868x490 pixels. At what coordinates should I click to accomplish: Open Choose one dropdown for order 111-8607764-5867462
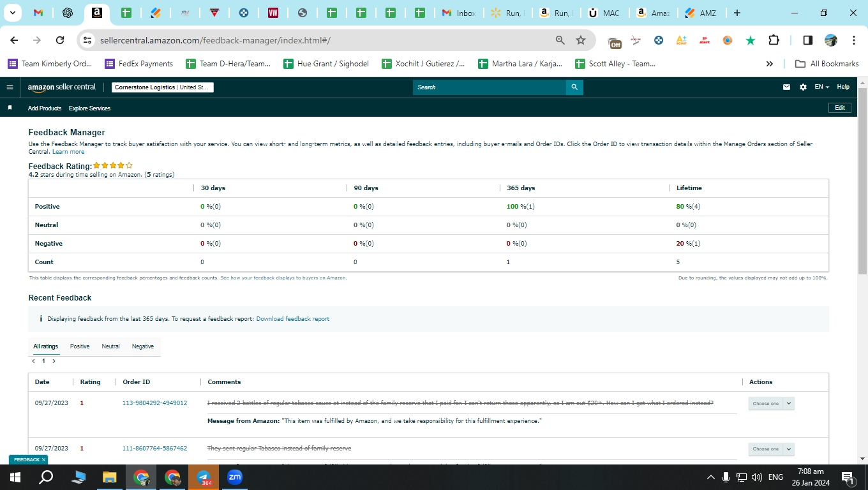click(771, 449)
